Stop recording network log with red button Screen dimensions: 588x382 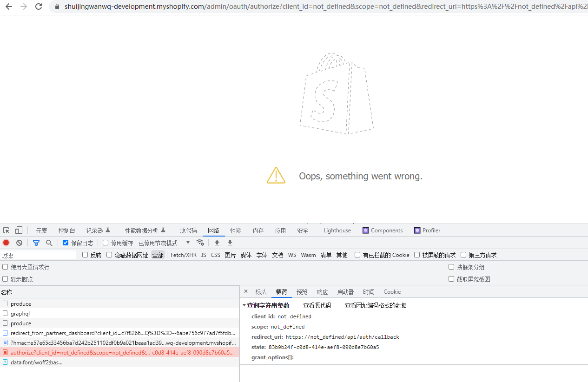6,243
